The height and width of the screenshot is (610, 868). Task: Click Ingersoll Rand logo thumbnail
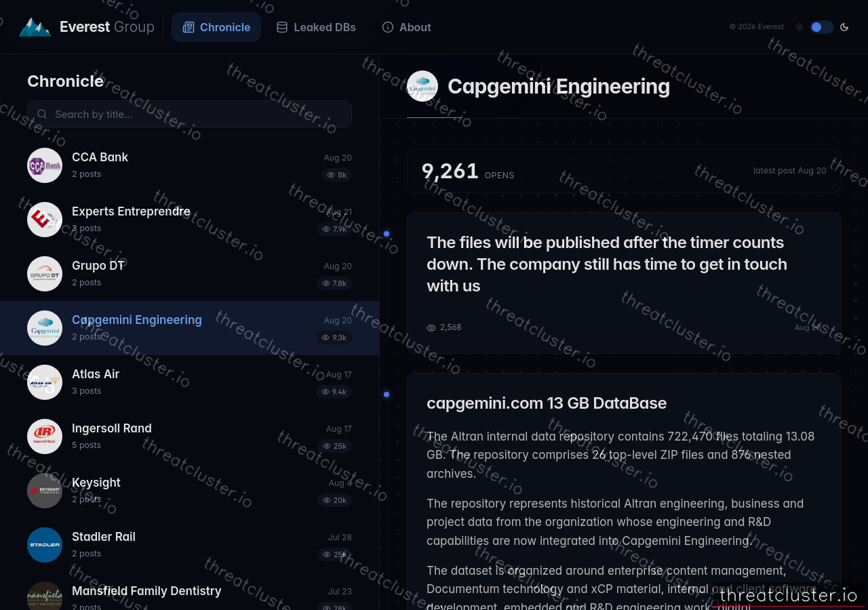(45, 436)
